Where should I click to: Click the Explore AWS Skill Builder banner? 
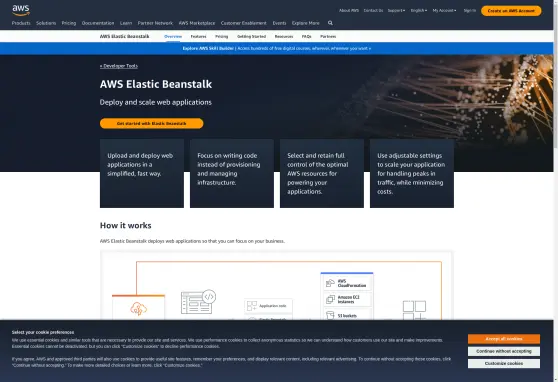(277, 48)
